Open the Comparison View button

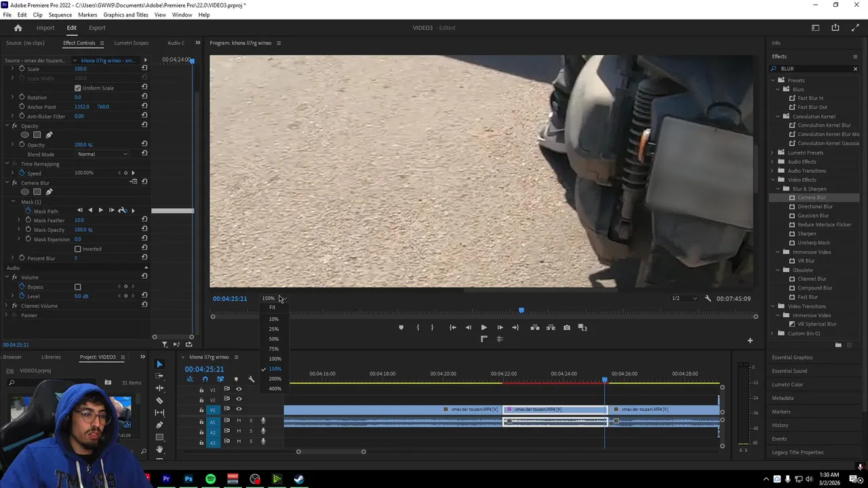583,327
